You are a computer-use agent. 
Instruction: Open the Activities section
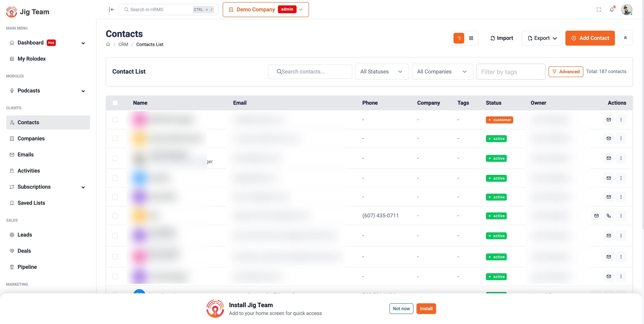click(x=28, y=170)
